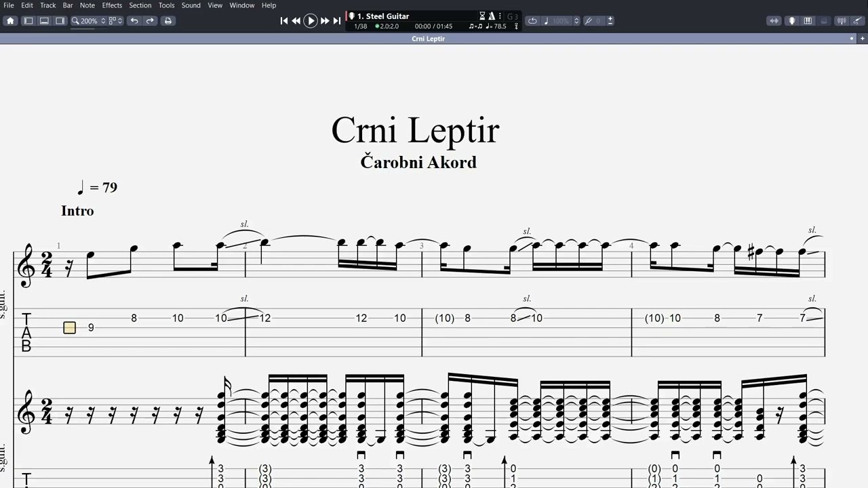Start playback with the Play button
Image resolution: width=868 pixels, height=488 pixels.
coord(311,21)
